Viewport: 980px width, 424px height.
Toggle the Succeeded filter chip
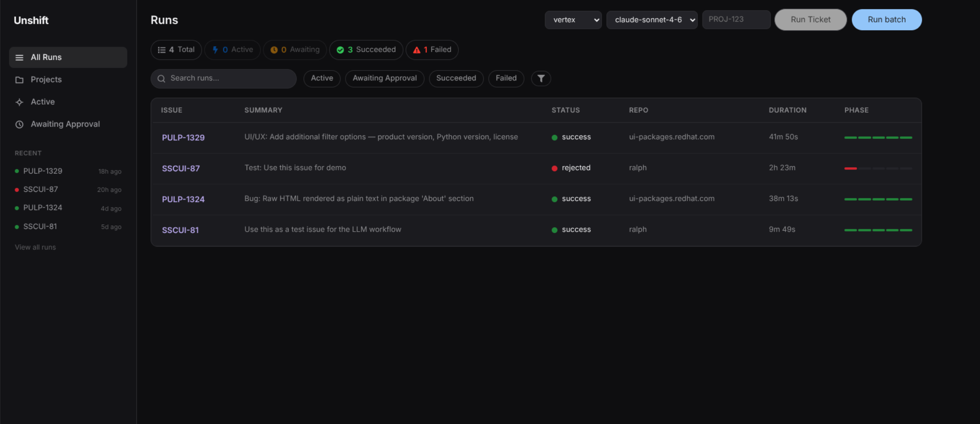point(456,78)
